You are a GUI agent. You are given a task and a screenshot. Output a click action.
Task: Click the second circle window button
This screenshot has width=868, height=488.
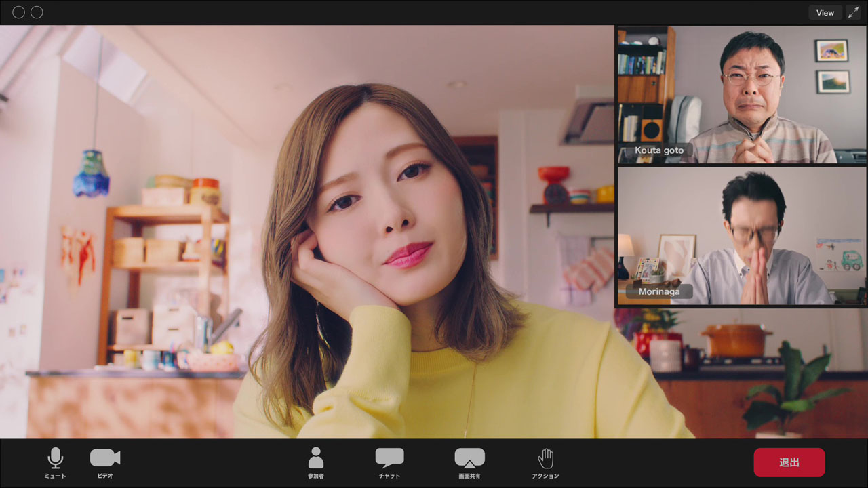(x=37, y=12)
